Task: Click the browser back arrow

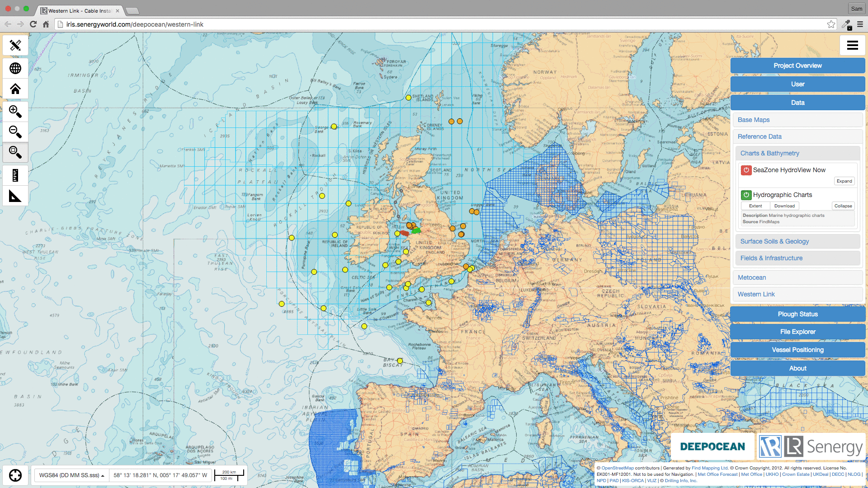Action: point(8,24)
